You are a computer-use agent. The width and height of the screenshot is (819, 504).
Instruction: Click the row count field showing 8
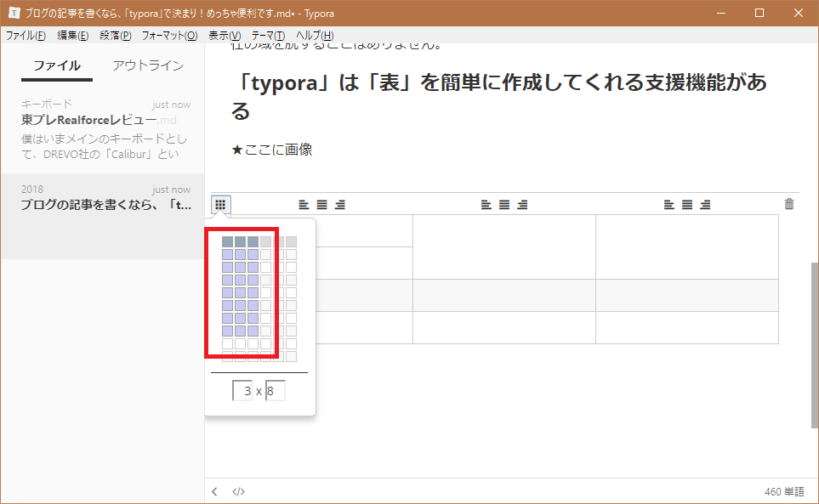click(276, 391)
